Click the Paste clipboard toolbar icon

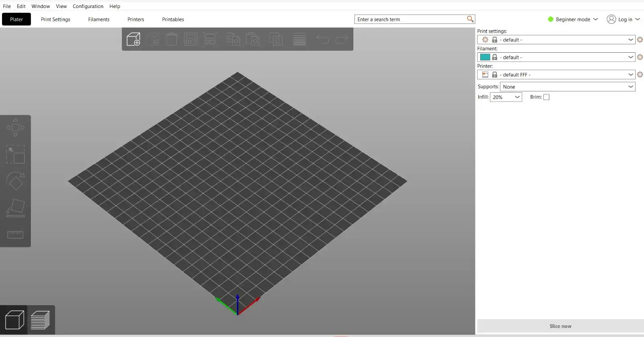[252, 39]
